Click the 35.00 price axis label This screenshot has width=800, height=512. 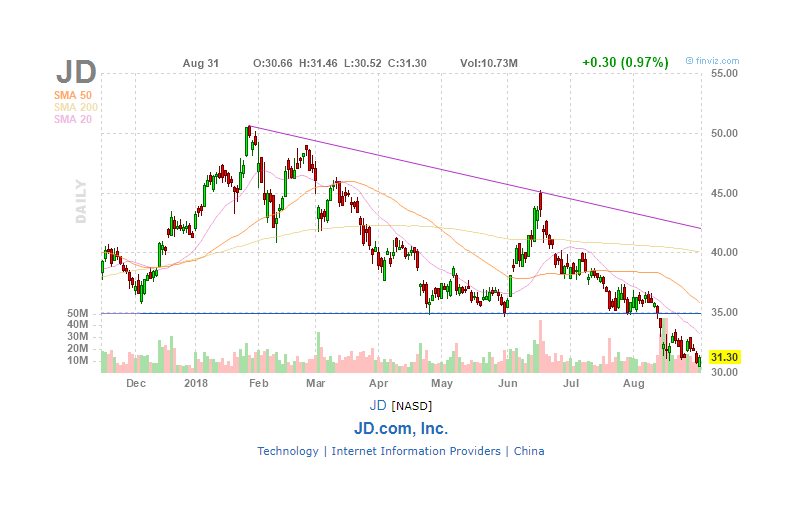click(724, 313)
